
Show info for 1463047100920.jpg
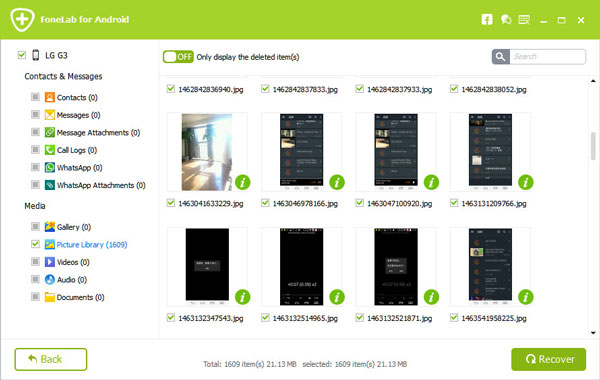tap(431, 182)
